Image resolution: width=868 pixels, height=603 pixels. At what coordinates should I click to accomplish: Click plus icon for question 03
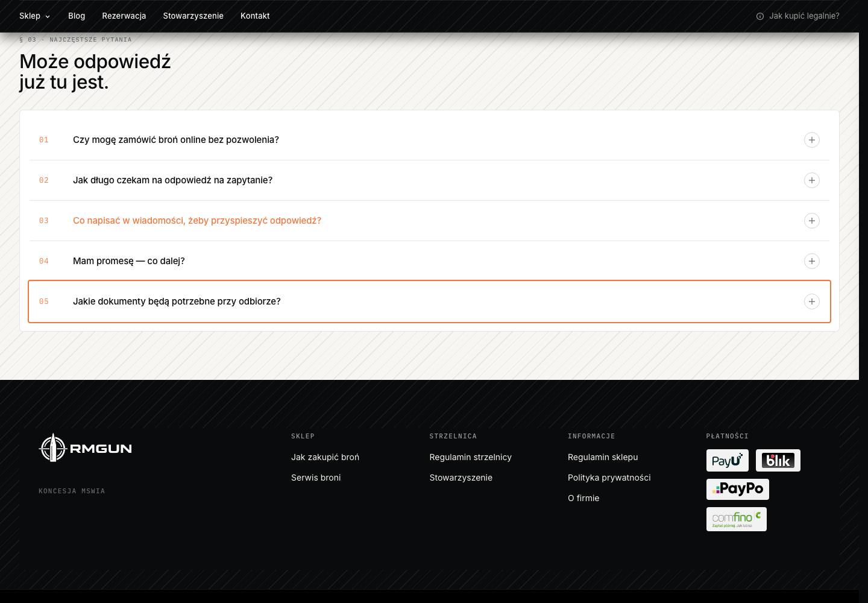pyautogui.click(x=812, y=221)
